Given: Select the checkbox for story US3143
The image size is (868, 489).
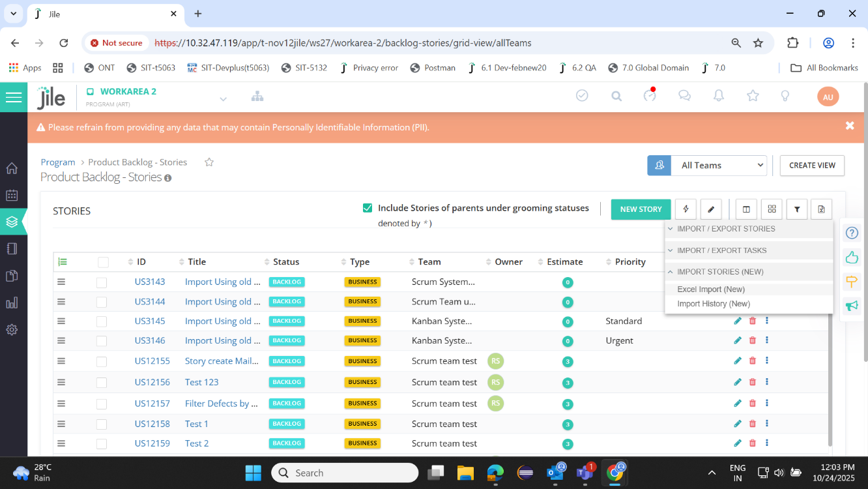Looking at the screenshot, I should click(102, 282).
